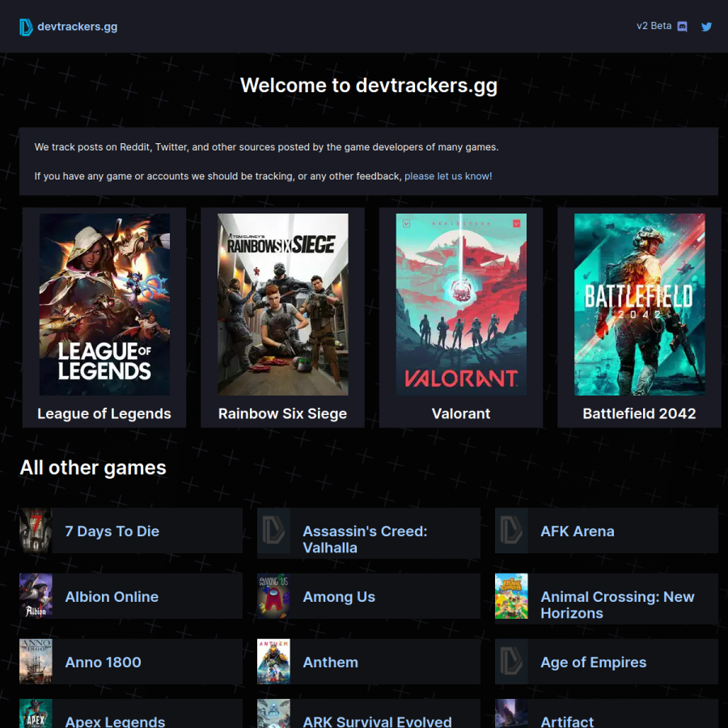This screenshot has width=728, height=728.
Task: Open the Age of Empires tracker
Action: (x=594, y=662)
